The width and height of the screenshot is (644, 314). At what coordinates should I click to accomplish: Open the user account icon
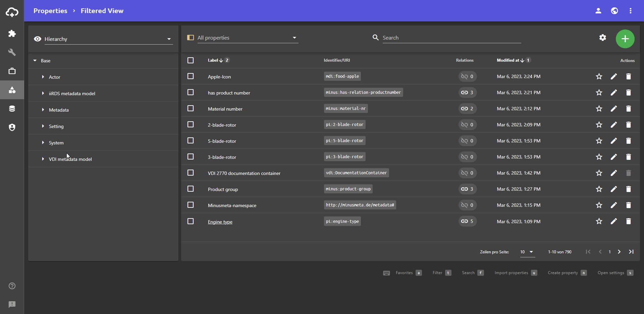coord(598,11)
